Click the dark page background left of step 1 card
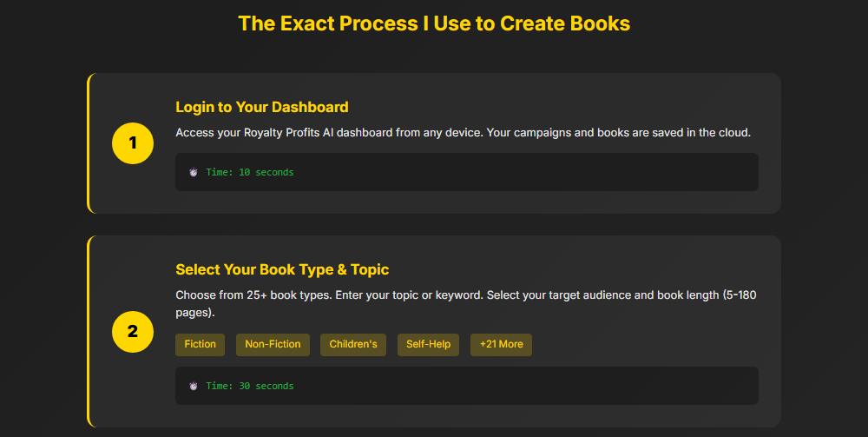 43,143
